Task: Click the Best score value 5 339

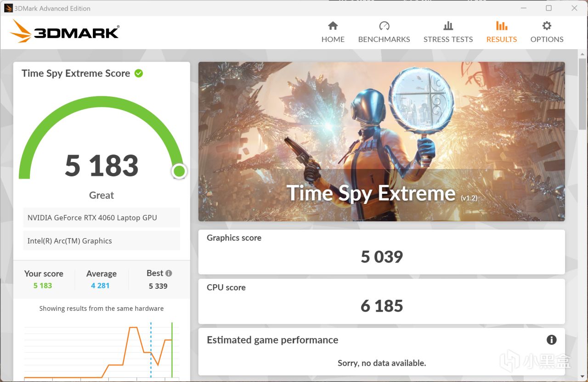Action: (158, 286)
